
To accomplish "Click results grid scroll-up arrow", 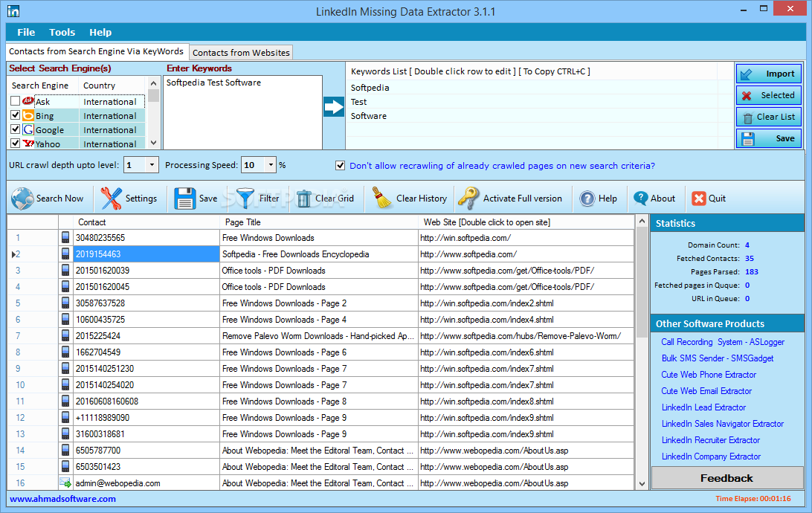I will 642,221.
